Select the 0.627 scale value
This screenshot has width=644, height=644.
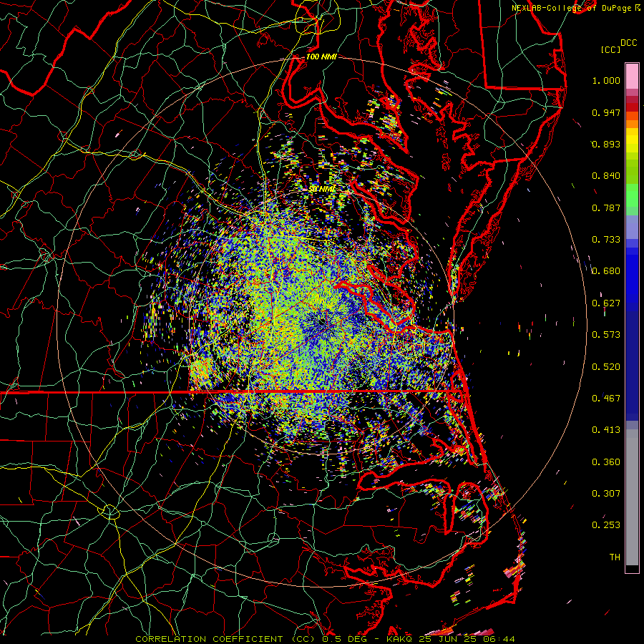[x=606, y=303]
